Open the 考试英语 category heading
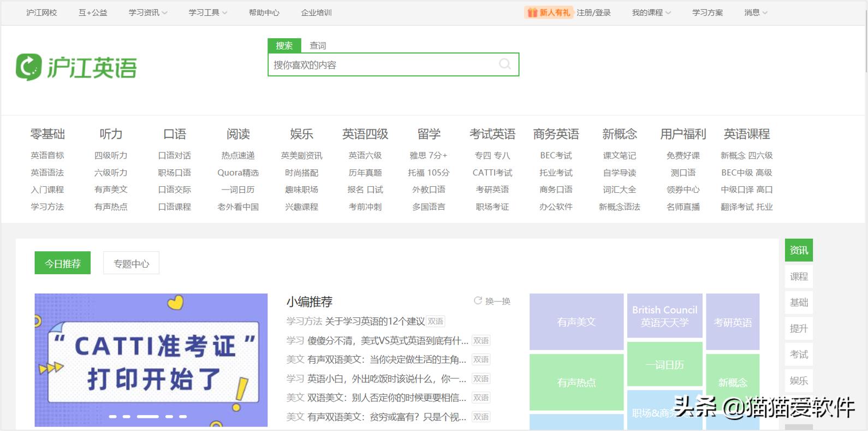Screen dimensions: 868x431 [492, 134]
